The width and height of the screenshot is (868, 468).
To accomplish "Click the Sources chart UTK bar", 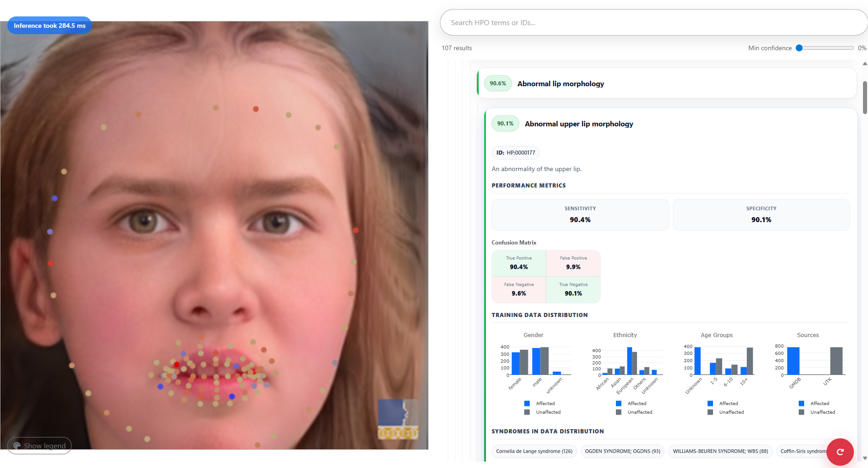I will [836, 361].
